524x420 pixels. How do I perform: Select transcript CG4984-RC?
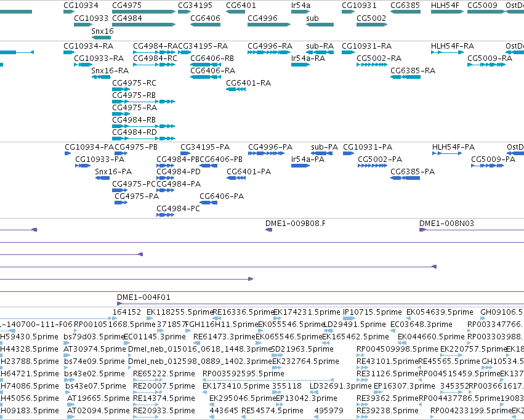coord(155,59)
